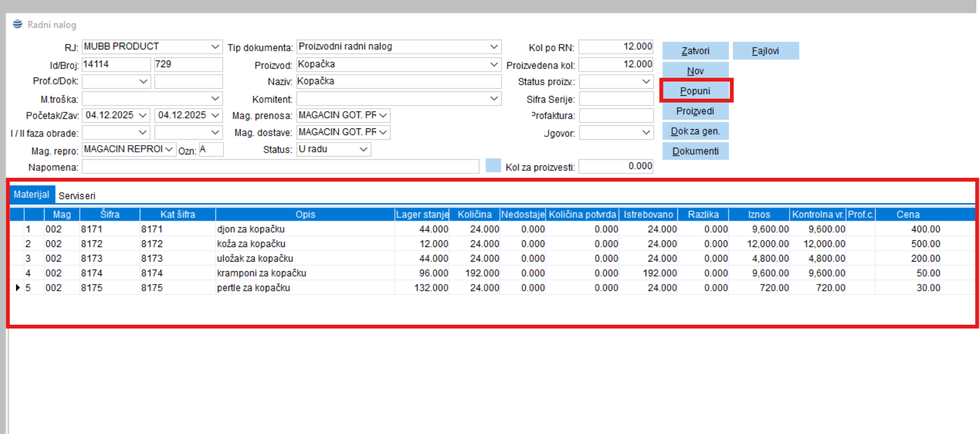Expand the Komitent dropdown
Screen dimensions: 980x434
(x=494, y=99)
